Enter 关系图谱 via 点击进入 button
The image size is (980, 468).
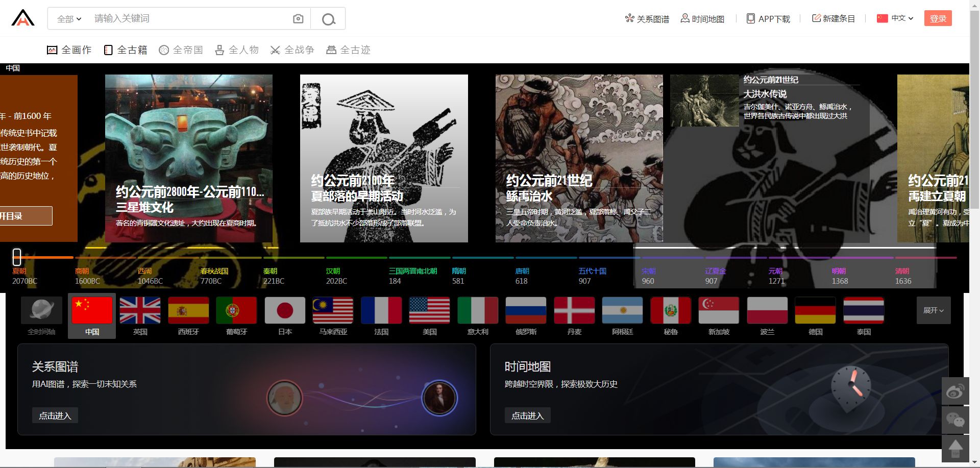point(55,415)
